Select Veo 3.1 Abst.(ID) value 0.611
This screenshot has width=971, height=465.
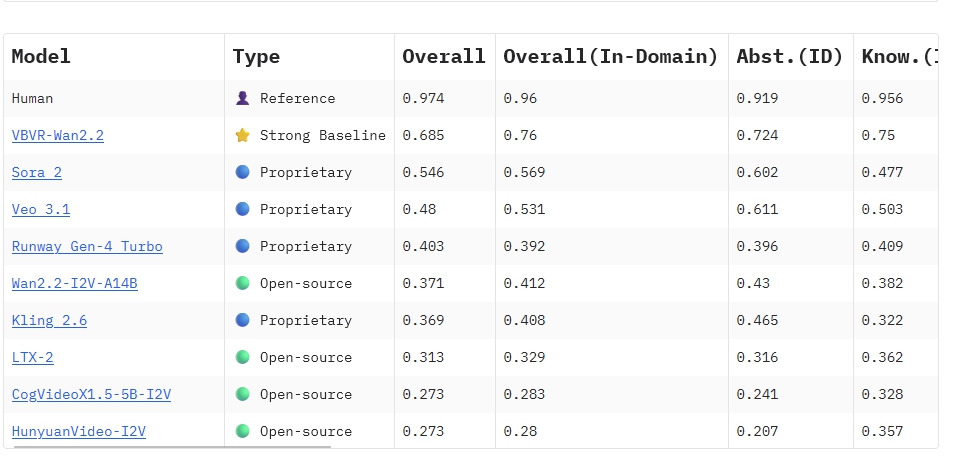tap(757, 209)
